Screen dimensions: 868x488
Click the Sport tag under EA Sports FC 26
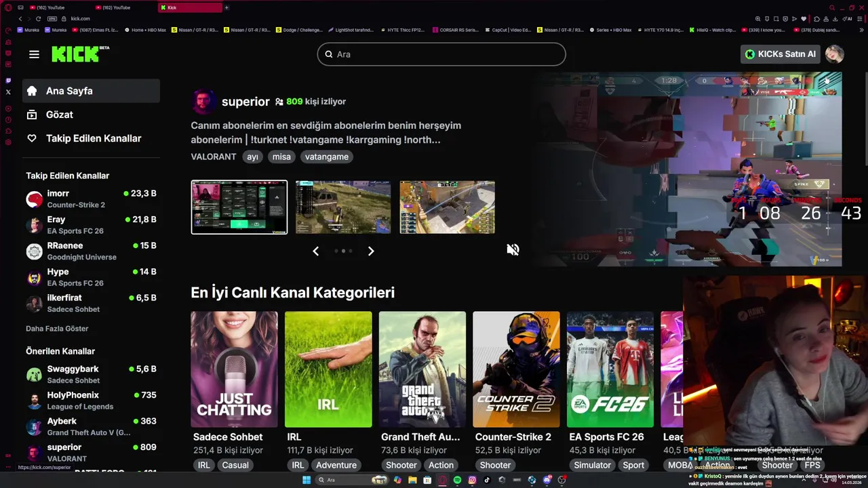tap(633, 465)
